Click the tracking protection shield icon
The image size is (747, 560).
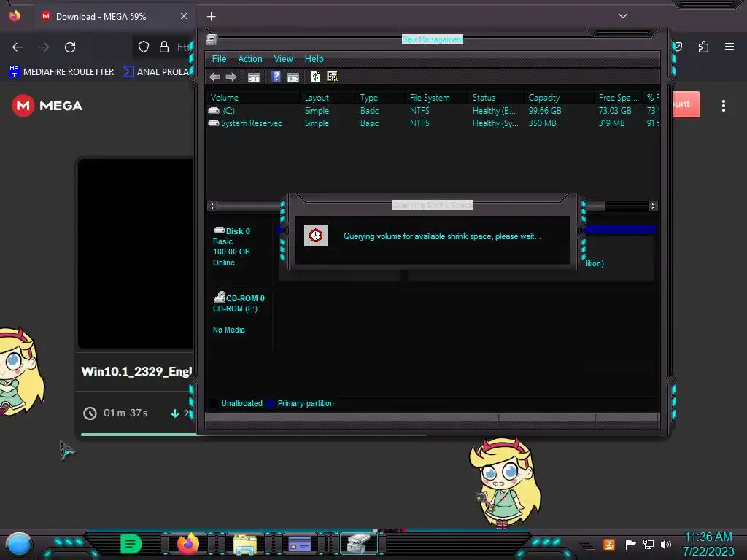(144, 47)
